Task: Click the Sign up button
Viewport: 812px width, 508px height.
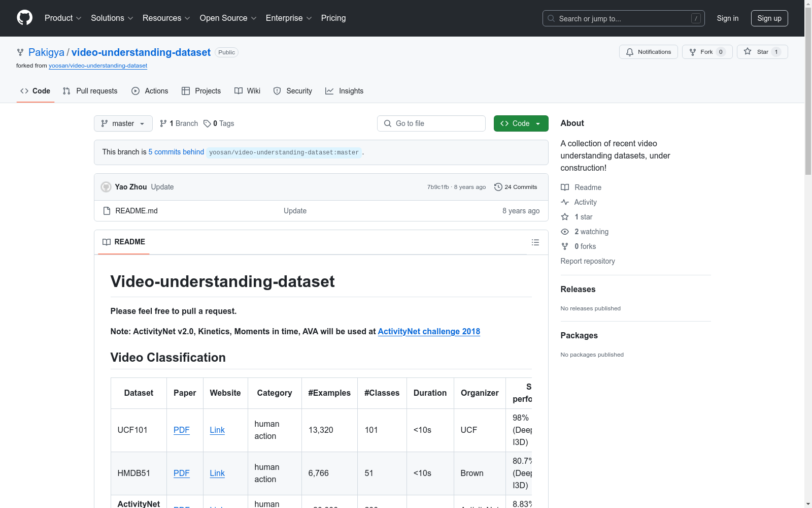Action: click(x=769, y=18)
